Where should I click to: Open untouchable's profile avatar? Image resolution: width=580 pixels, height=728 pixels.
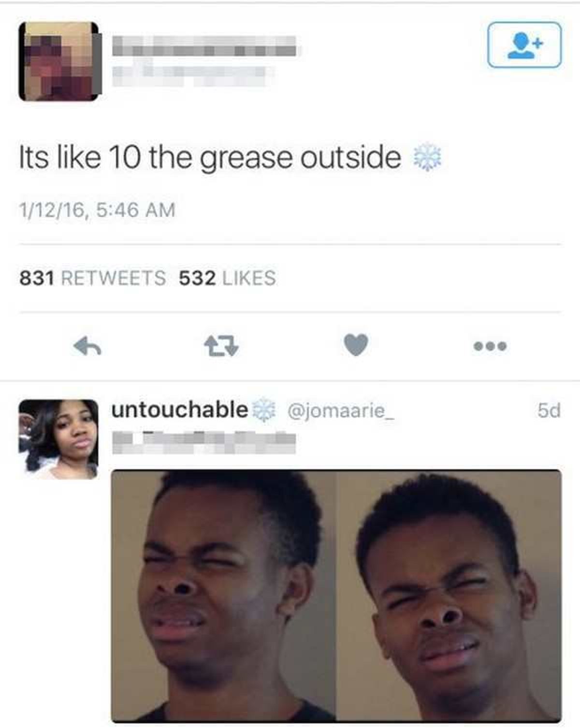click(58, 439)
